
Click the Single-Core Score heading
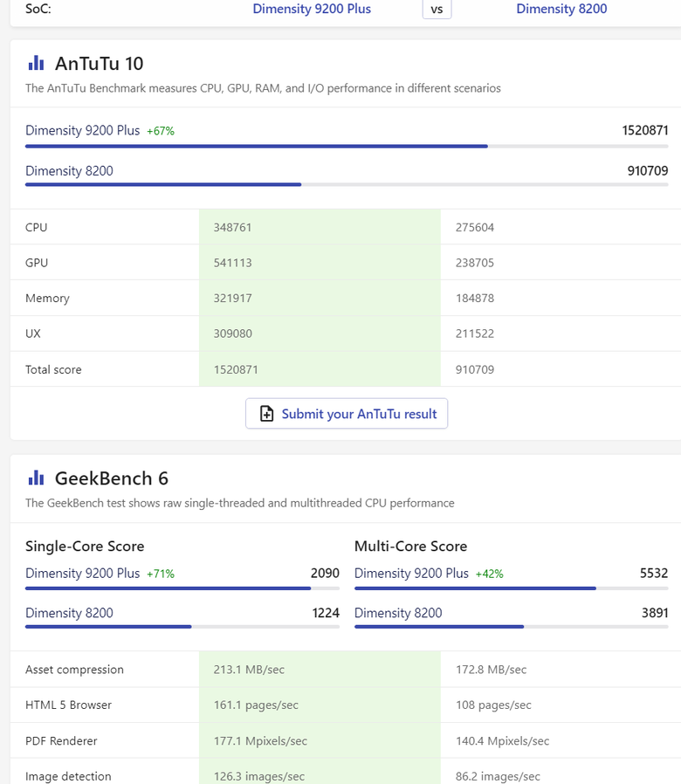click(85, 546)
